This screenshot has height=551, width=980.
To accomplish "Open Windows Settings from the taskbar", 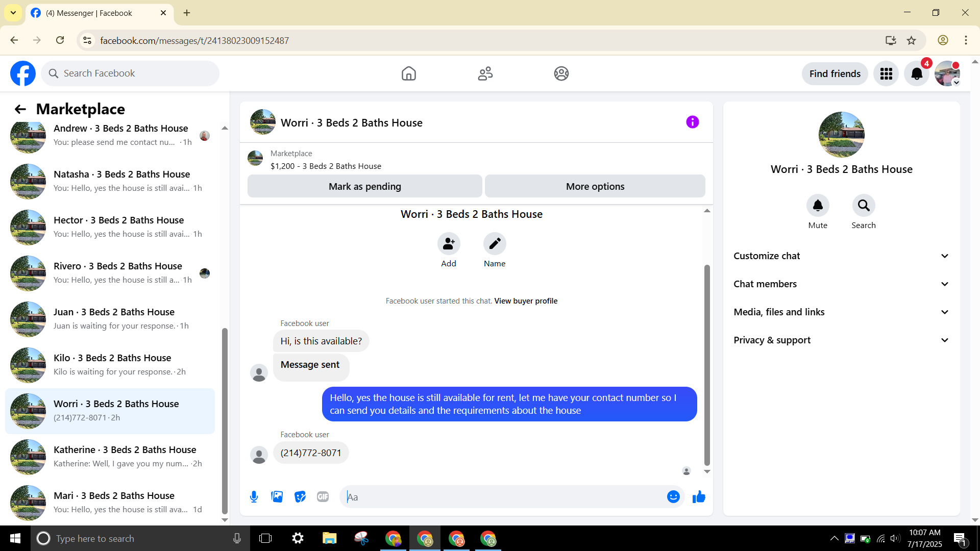I will [x=298, y=538].
